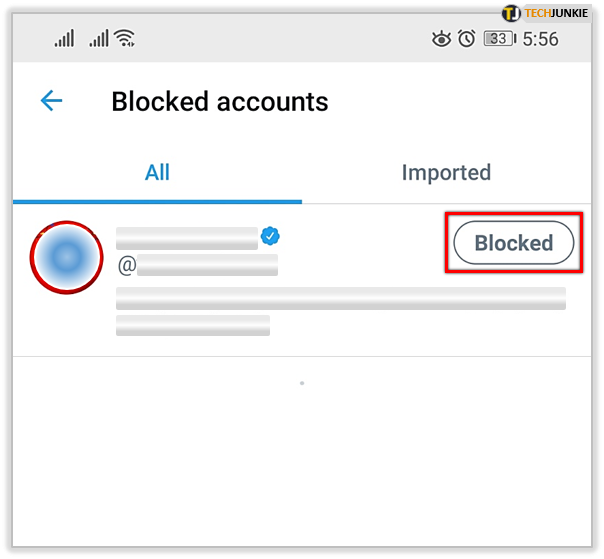
Task: Tap the 5:56 clock time
Action: 540,39
